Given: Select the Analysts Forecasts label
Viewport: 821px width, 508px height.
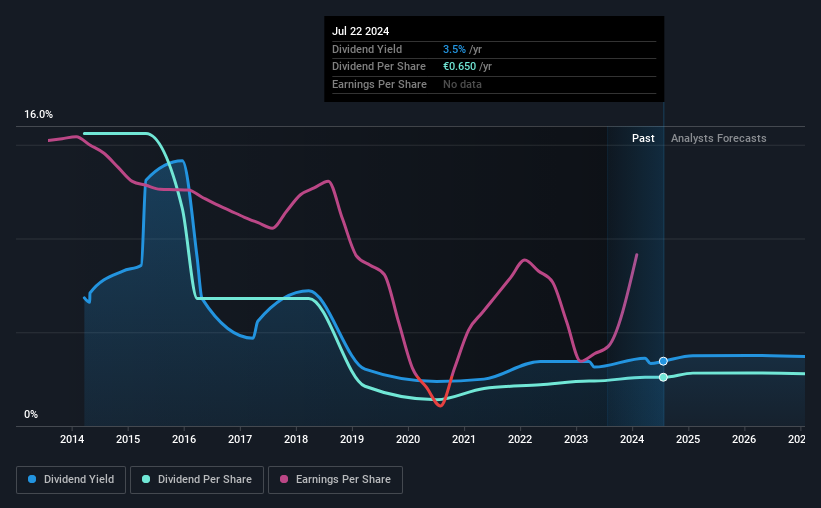Looking at the screenshot, I should 718,138.
